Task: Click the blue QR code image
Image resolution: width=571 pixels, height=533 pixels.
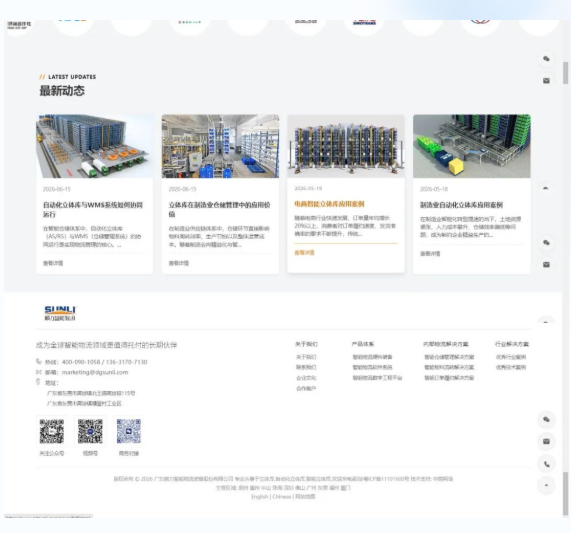Action: click(129, 431)
